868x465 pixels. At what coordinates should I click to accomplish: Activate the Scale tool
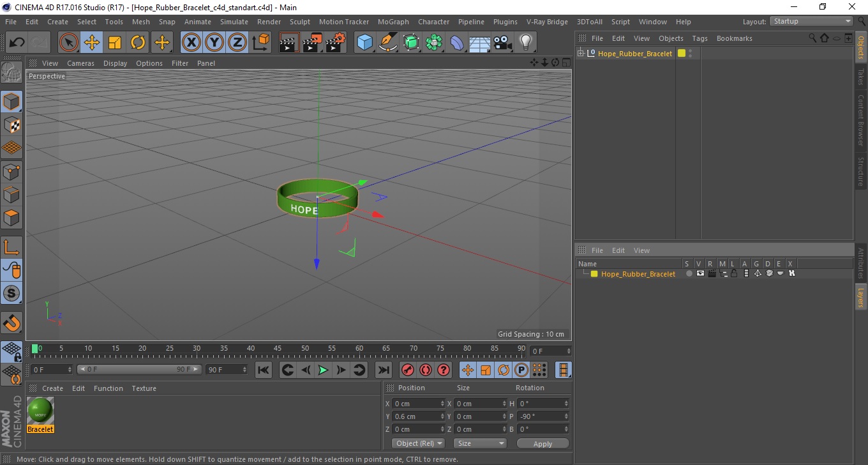(x=115, y=43)
